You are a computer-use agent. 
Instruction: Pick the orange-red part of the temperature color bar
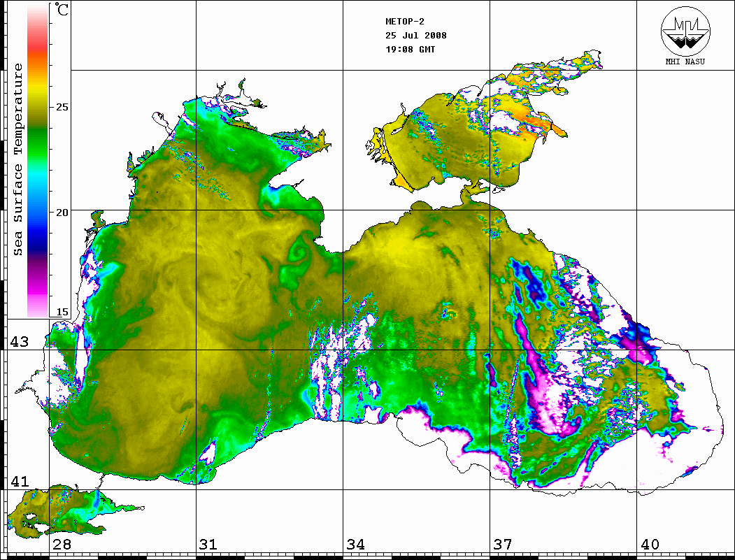pos(38,56)
